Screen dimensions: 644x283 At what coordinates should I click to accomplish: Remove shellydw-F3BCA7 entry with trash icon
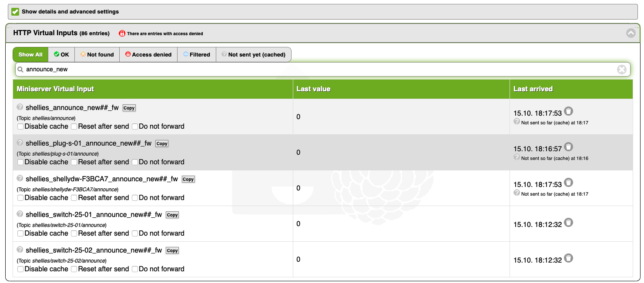(x=568, y=183)
